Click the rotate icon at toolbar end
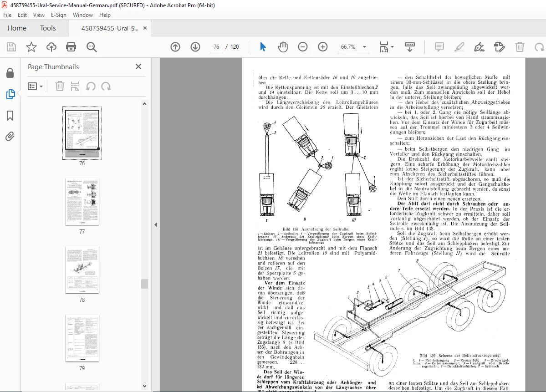 coord(539,46)
